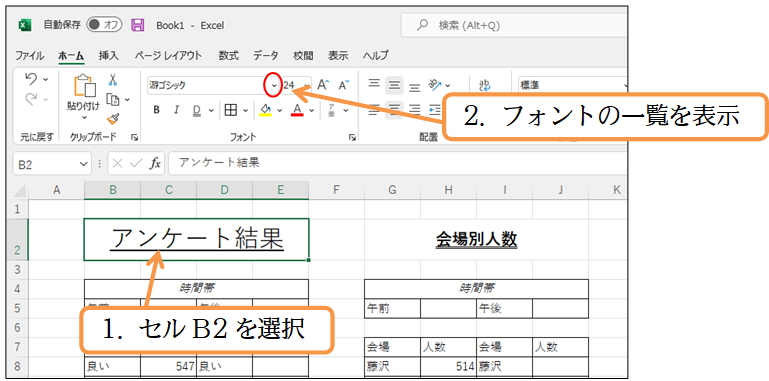Image resolution: width=769 pixels, height=381 pixels.
Task: Toggle the AutoSave switch
Action: (x=103, y=25)
